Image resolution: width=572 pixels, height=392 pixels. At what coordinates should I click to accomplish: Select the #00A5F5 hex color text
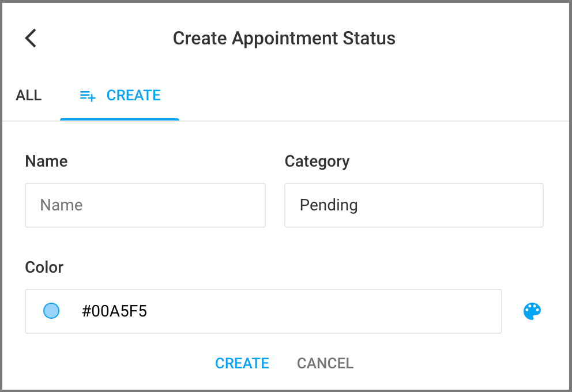(115, 311)
